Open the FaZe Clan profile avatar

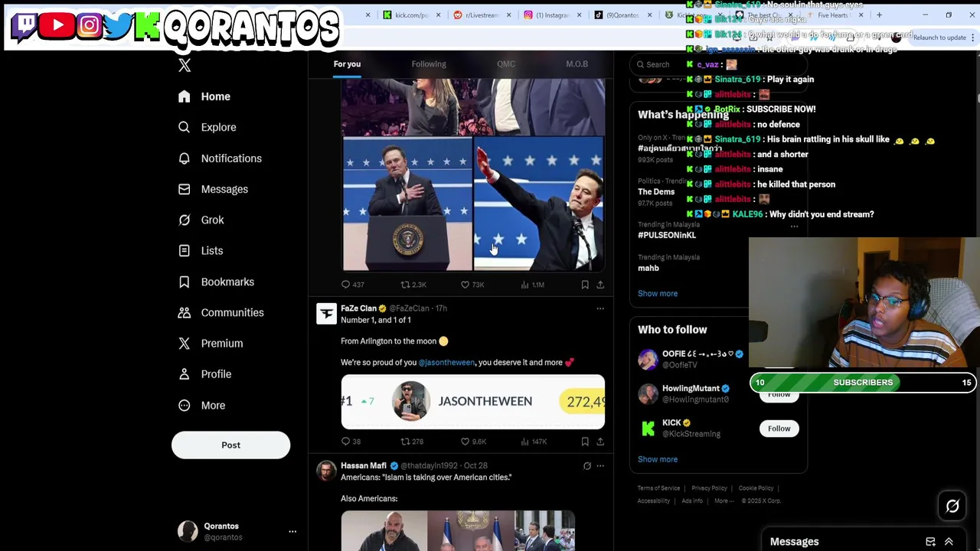click(x=327, y=314)
